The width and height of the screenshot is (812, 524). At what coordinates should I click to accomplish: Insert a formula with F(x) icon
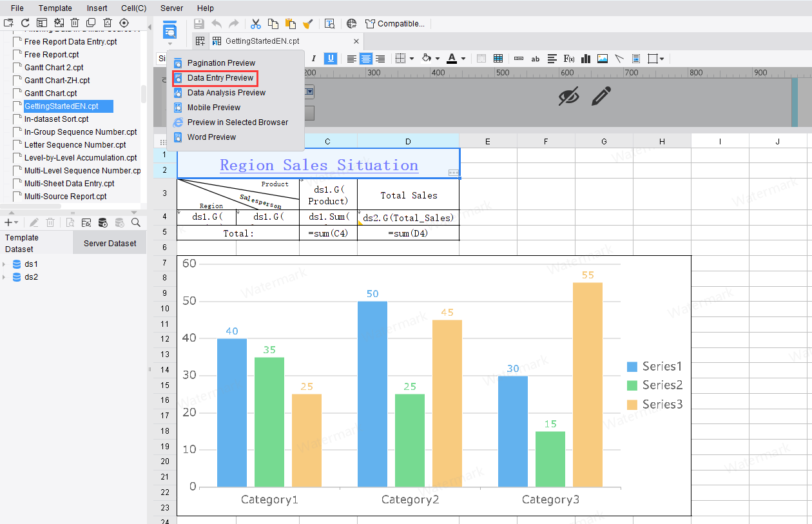[x=569, y=59]
